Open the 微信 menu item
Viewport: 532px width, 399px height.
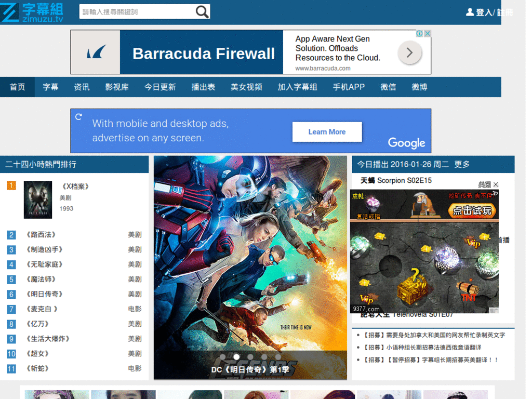pyautogui.click(x=388, y=87)
